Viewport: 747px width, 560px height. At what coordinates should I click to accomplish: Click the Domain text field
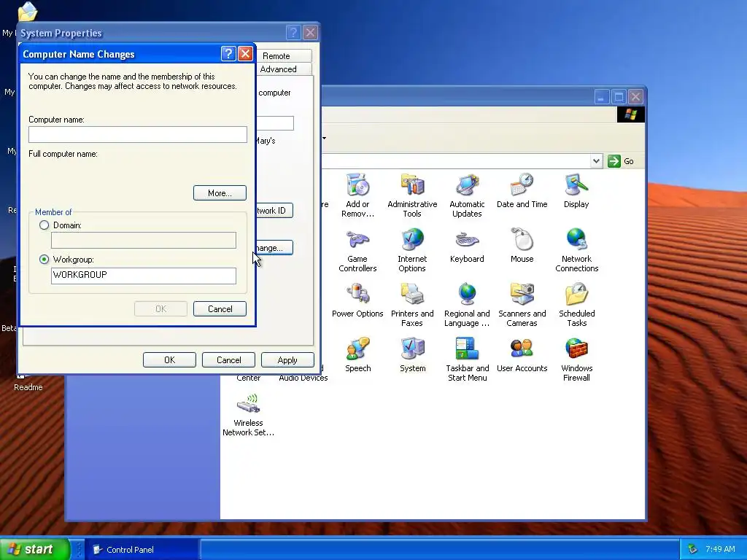tap(144, 240)
